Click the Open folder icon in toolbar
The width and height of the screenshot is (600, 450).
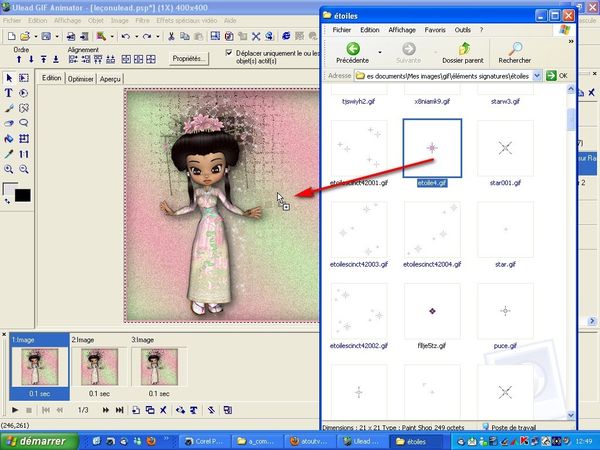pos(25,36)
